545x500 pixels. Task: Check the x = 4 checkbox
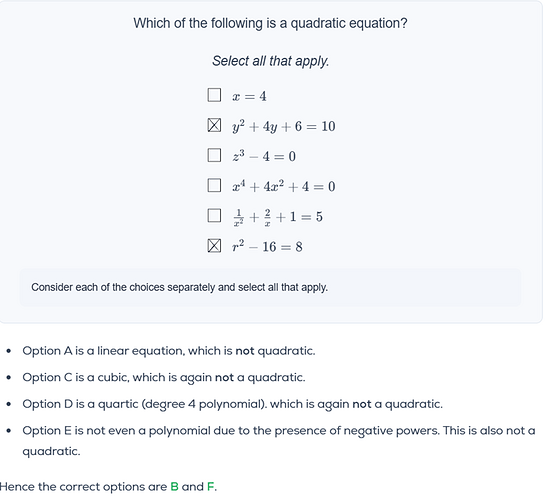coord(214,95)
